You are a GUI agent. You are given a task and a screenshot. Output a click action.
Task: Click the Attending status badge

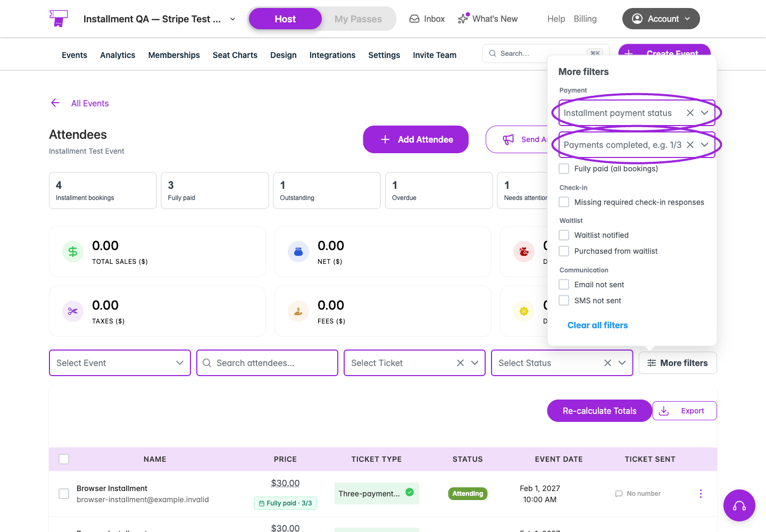[468, 494]
